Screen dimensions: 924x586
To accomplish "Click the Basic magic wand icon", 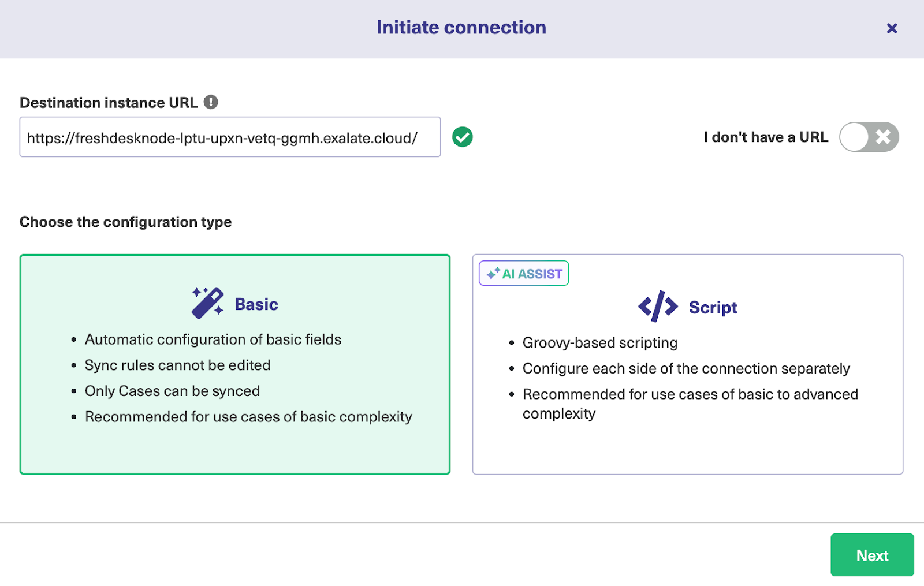I will tap(207, 303).
